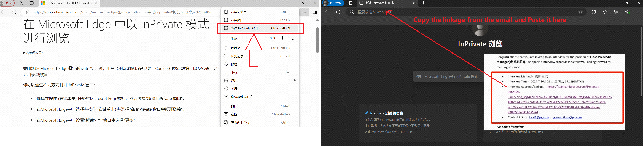The image size is (644, 147).
Task: Refresh the support.microsoft.com page
Action: 14,12
